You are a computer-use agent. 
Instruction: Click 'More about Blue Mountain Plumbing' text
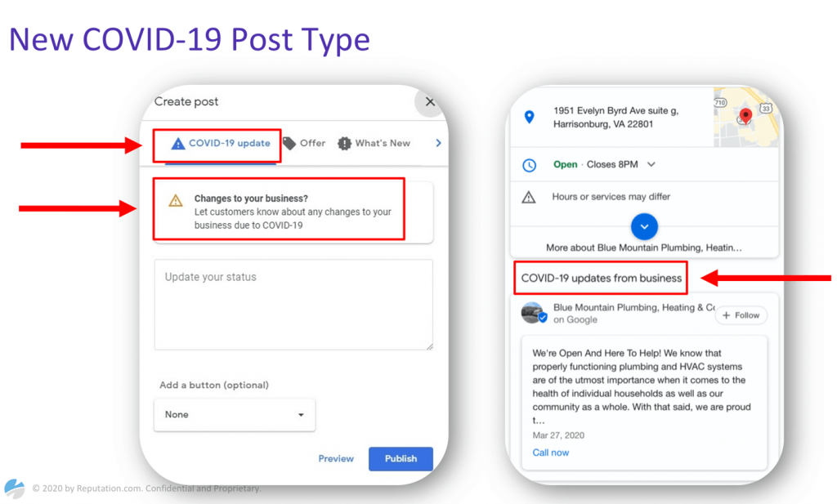pos(643,248)
